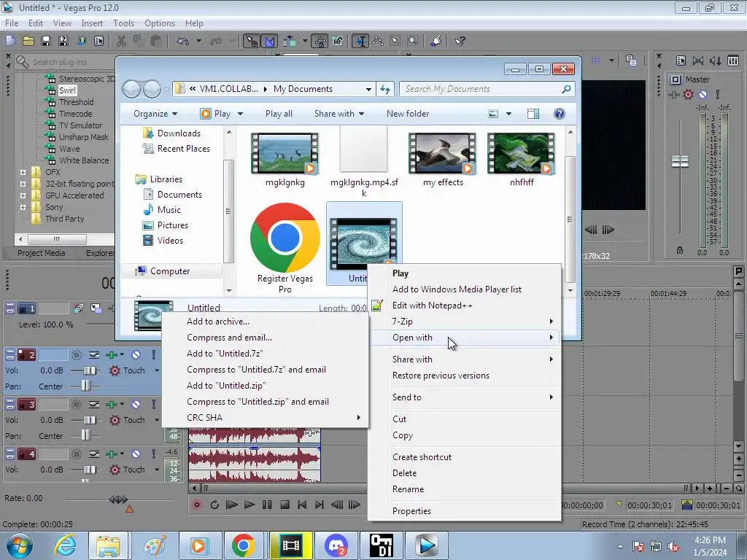
Task: Toggle Mute on audio track 3
Action: 136,404
